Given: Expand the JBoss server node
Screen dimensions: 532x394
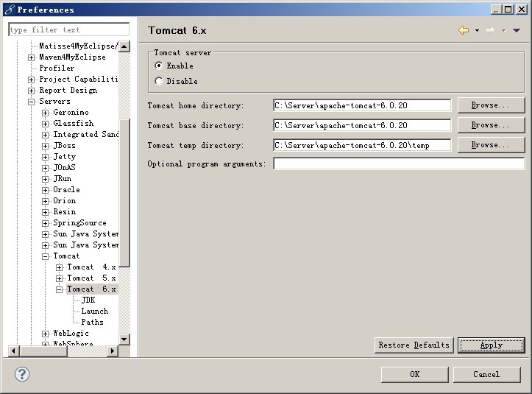Looking at the screenshot, I should (45, 146).
